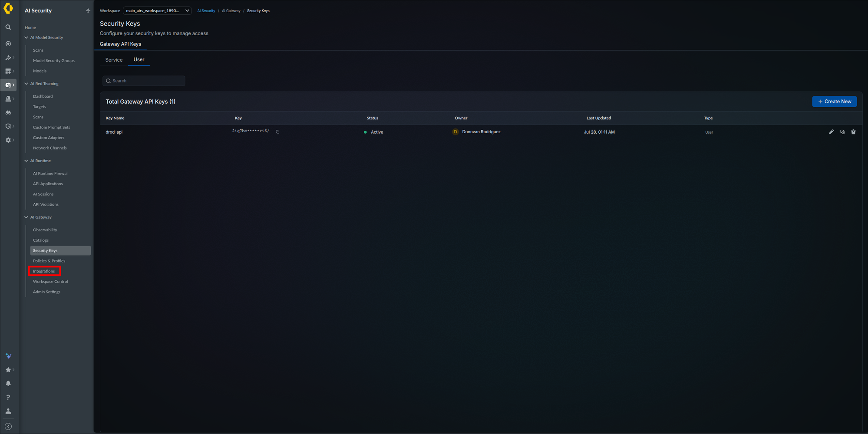Open AI Sessions
Image resolution: width=868 pixels, height=434 pixels.
coord(43,194)
